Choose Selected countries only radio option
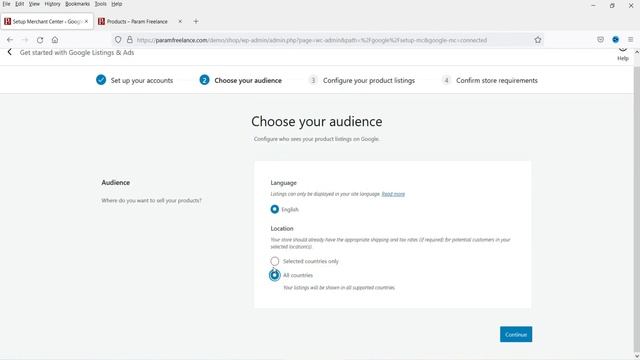The image size is (640, 360). pyautogui.click(x=275, y=261)
